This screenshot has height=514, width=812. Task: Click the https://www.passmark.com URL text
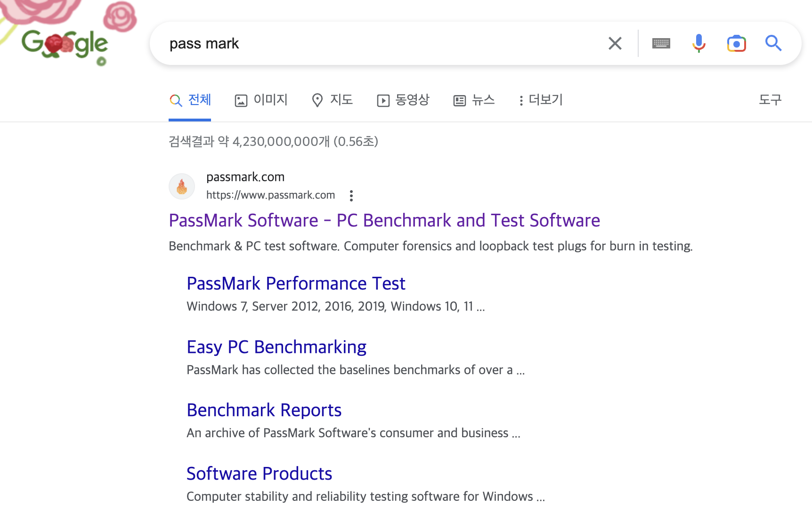(x=271, y=195)
